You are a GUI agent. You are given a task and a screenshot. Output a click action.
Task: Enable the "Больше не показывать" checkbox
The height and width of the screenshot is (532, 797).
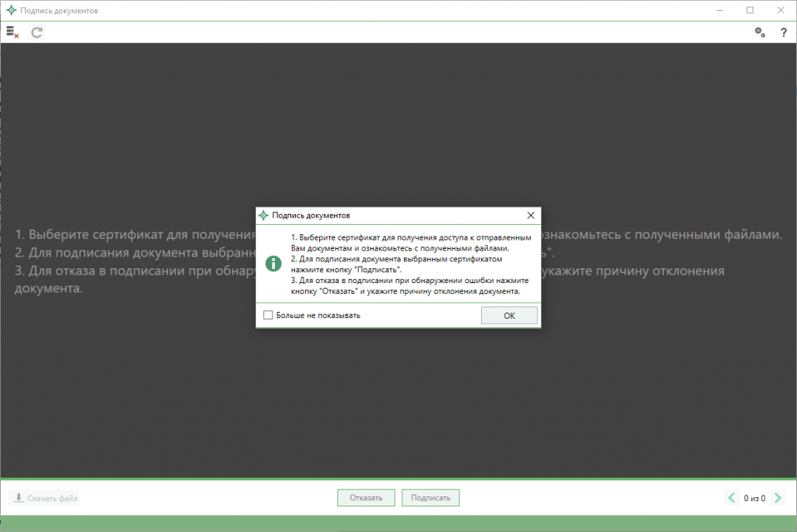269,315
